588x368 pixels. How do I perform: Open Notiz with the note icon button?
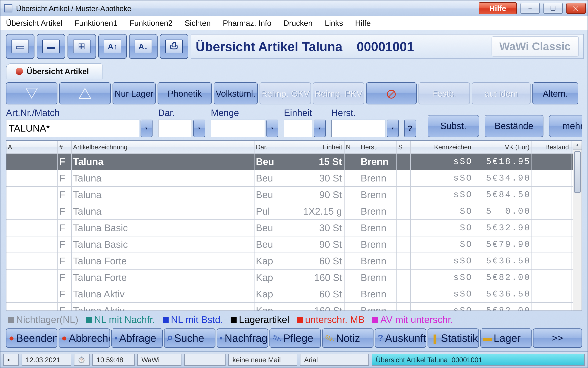point(348,338)
